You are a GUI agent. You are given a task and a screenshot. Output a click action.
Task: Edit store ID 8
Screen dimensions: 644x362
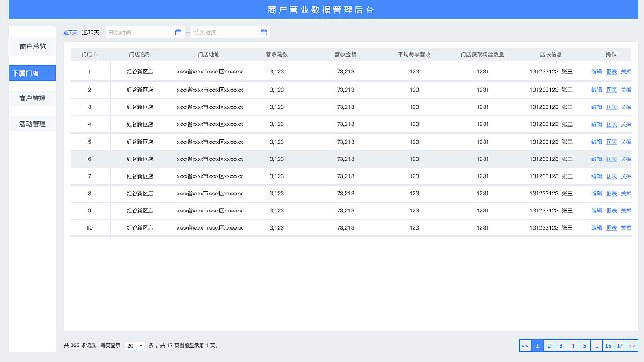pyautogui.click(x=597, y=194)
